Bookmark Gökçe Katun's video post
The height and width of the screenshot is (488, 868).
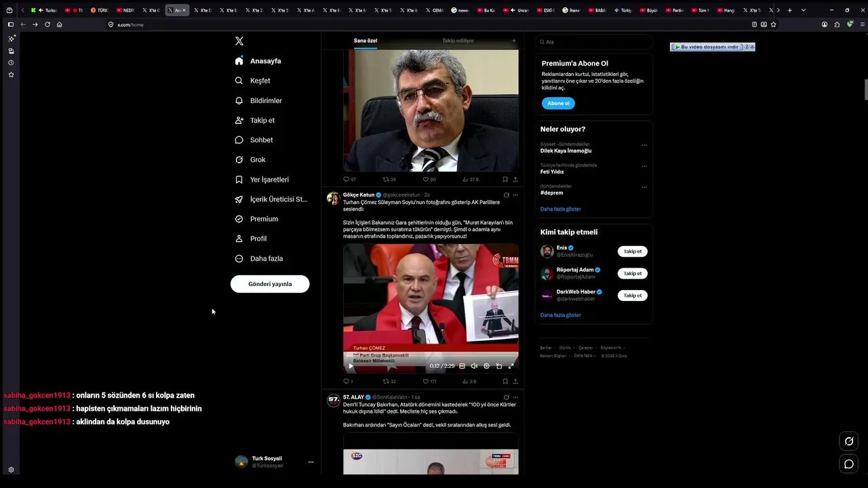point(505,381)
